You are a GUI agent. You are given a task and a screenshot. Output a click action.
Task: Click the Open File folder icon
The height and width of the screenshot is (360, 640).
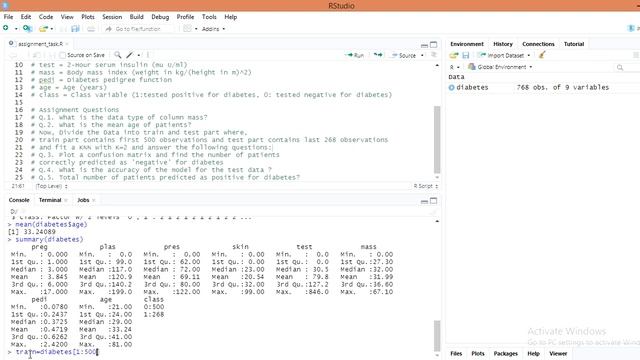click(x=43, y=29)
